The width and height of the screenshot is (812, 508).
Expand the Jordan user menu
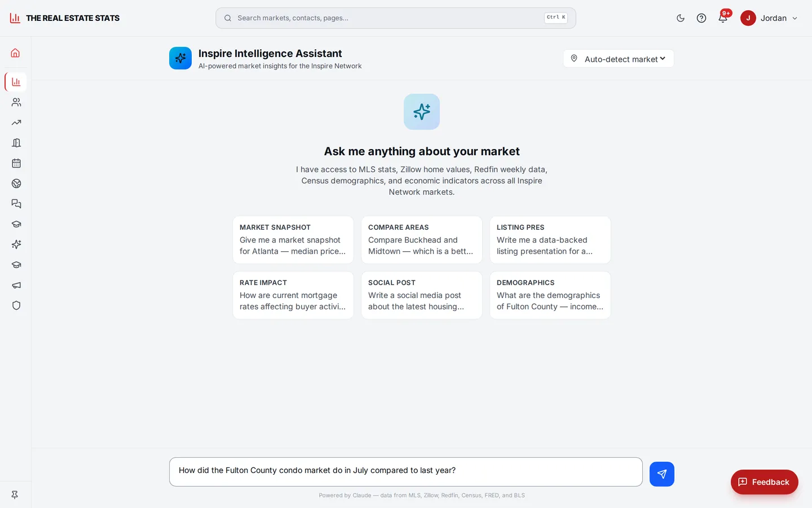coord(770,18)
